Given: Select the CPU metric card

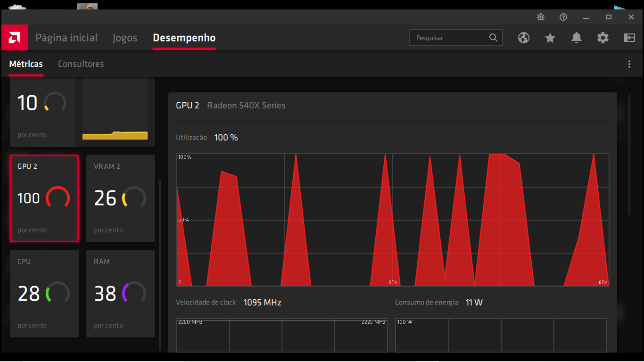Looking at the screenshot, I should coord(44,294).
